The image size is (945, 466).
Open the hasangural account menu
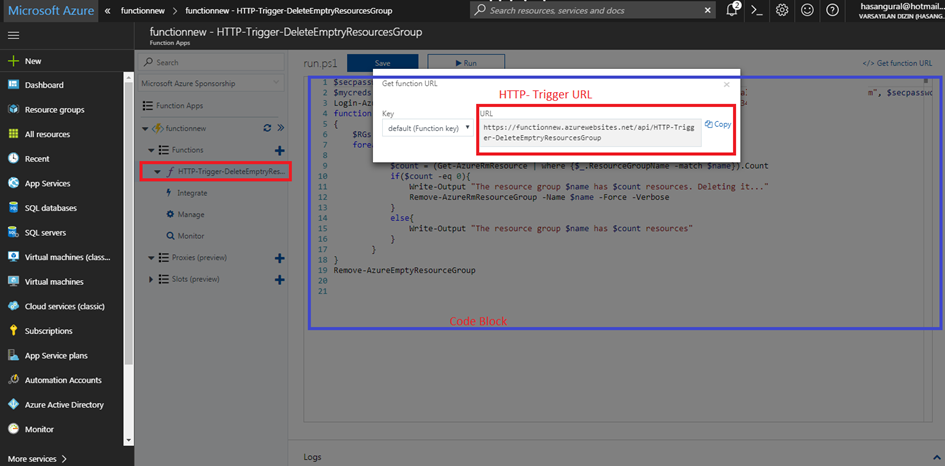pyautogui.click(x=900, y=10)
